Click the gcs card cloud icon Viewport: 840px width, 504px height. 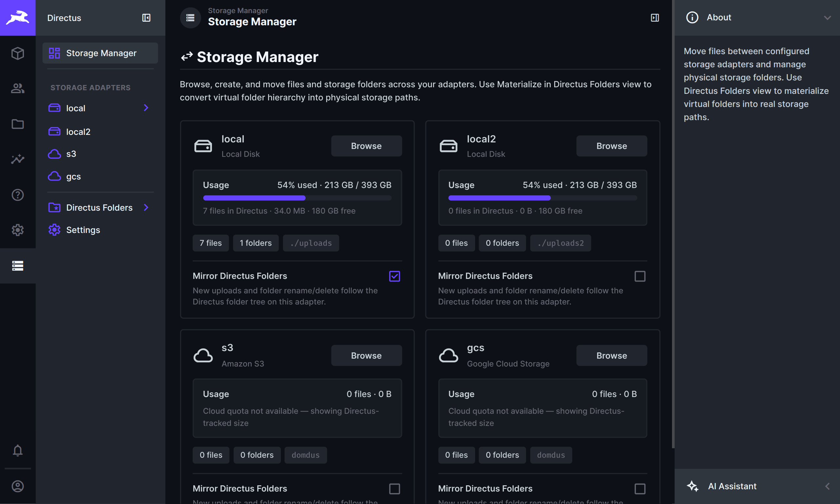pos(449,355)
